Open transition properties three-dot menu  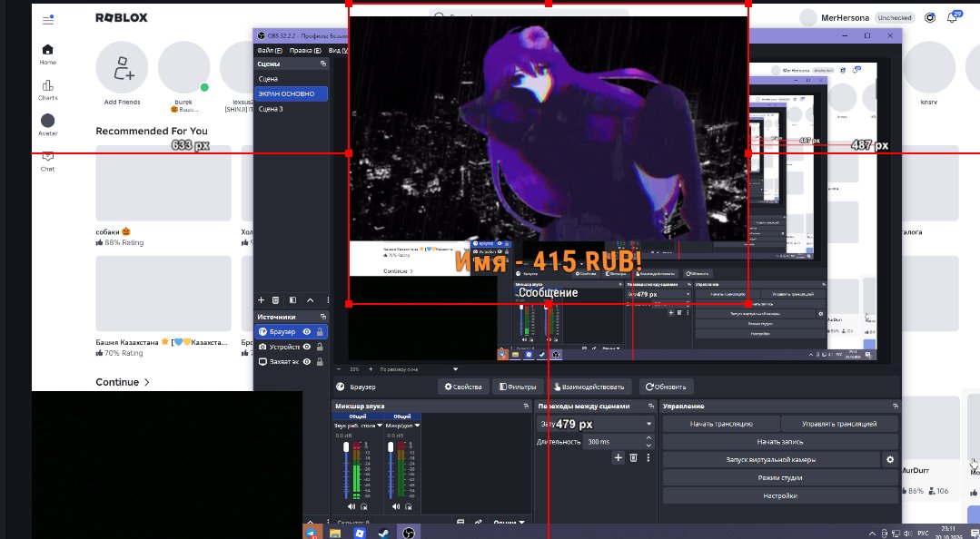648,458
